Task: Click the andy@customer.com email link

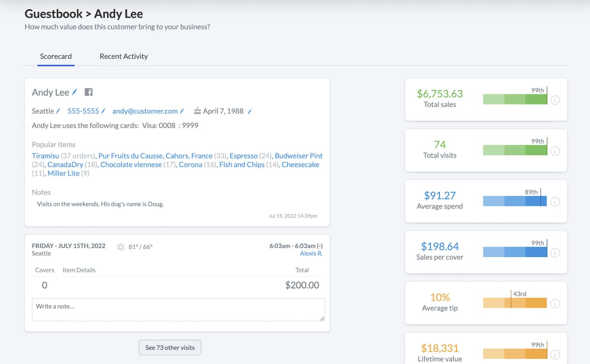Action: point(145,111)
